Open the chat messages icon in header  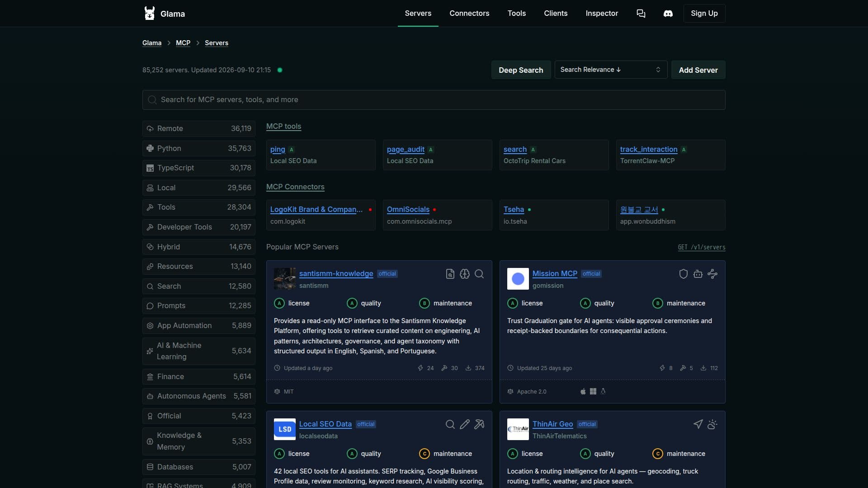pos(641,14)
